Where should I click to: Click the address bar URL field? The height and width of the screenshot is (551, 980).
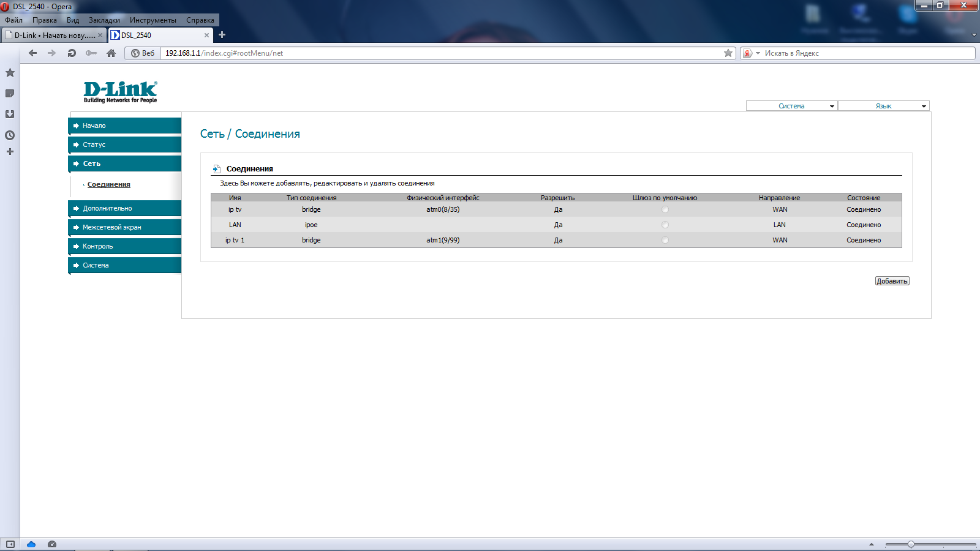[x=441, y=53]
